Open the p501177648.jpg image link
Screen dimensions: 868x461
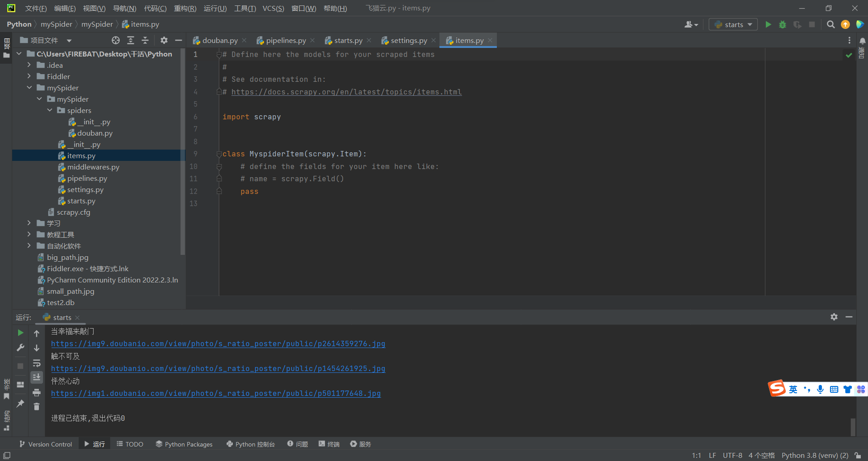[216, 393]
